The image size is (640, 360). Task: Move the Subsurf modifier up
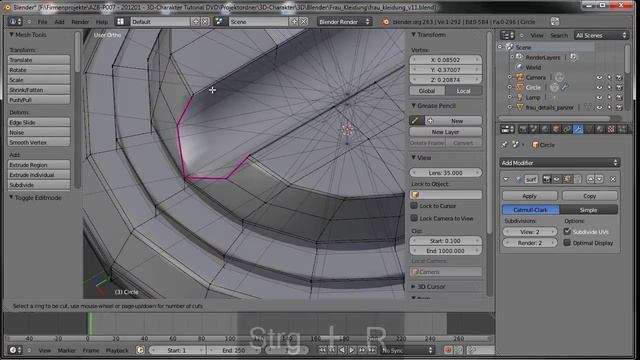591,179
